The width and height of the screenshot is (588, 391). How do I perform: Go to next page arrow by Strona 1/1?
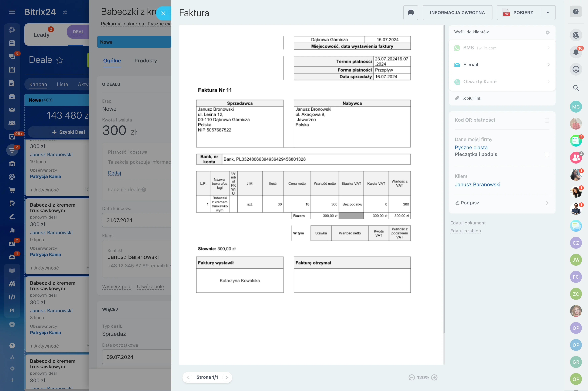[x=226, y=377]
